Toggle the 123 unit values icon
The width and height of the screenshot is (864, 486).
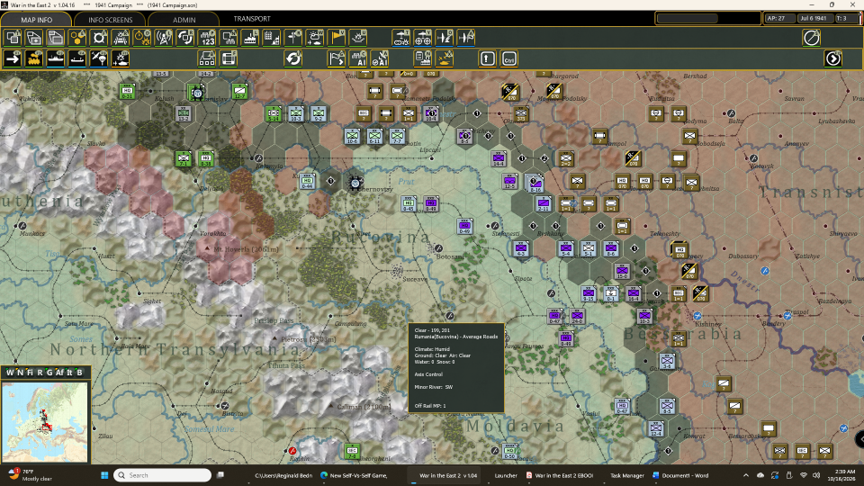coord(207,38)
